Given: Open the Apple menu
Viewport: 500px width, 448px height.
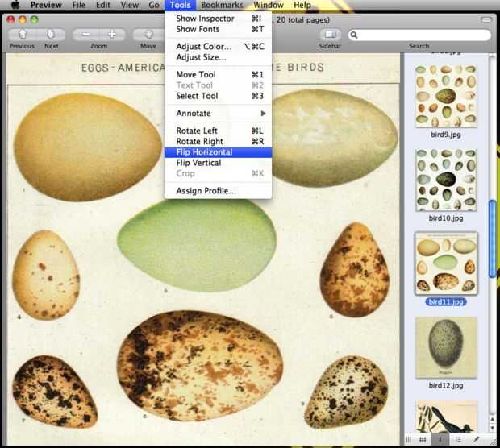Looking at the screenshot, I should click(15, 5).
